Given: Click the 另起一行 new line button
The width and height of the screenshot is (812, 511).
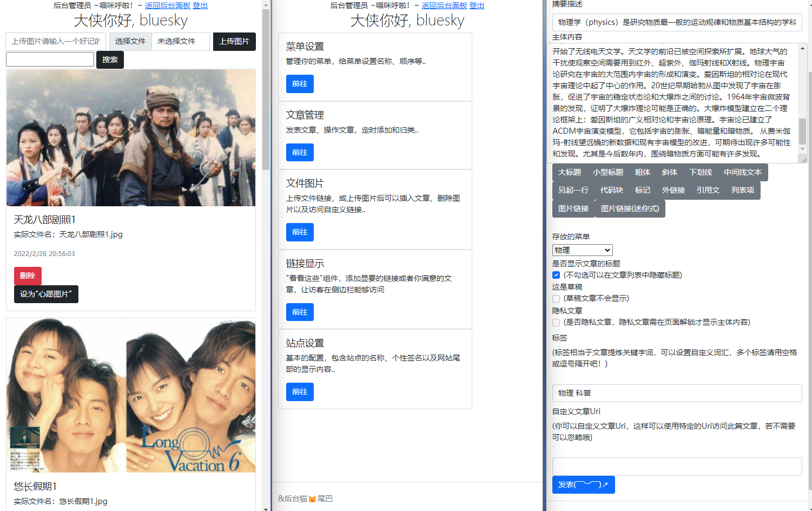Looking at the screenshot, I should [573, 190].
